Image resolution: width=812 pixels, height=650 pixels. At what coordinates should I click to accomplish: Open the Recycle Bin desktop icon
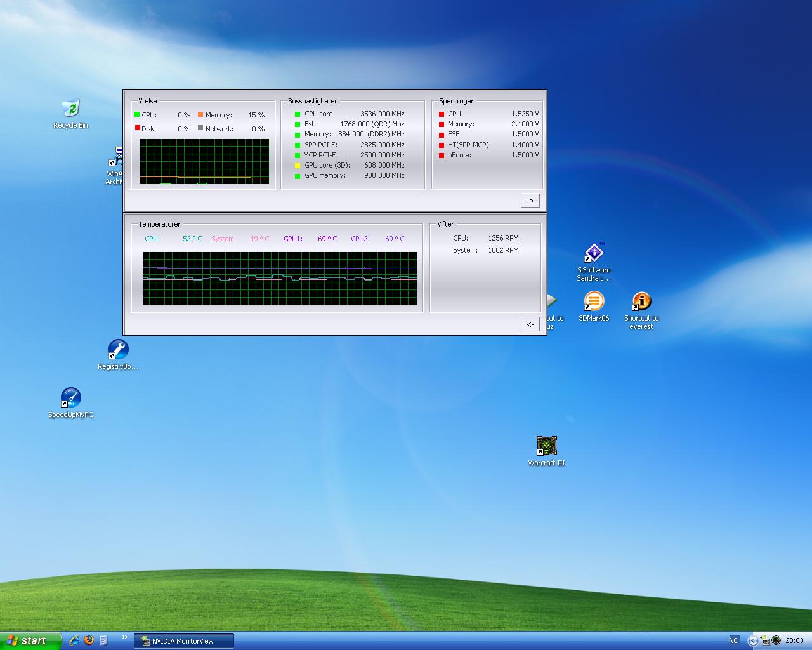tap(70, 114)
